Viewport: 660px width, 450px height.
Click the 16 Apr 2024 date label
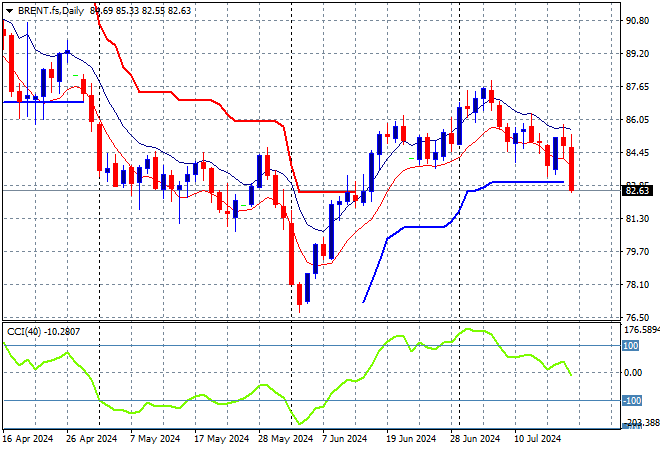27,438
